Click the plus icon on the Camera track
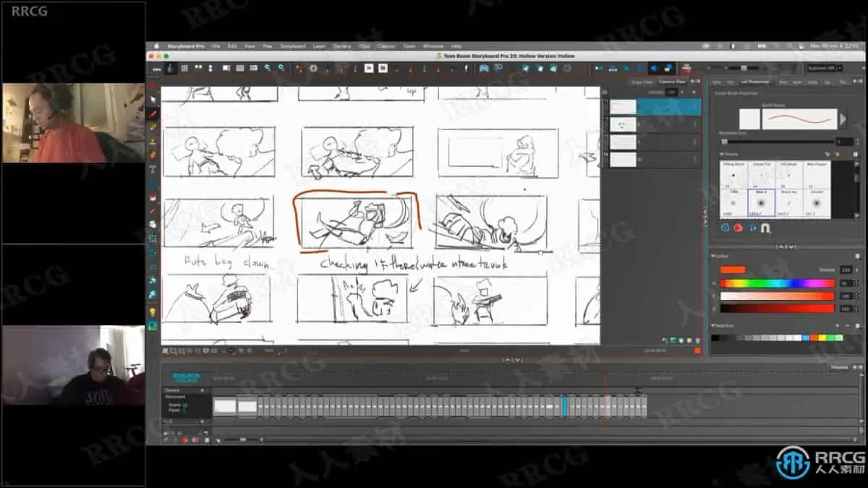868x488 pixels. (x=202, y=390)
